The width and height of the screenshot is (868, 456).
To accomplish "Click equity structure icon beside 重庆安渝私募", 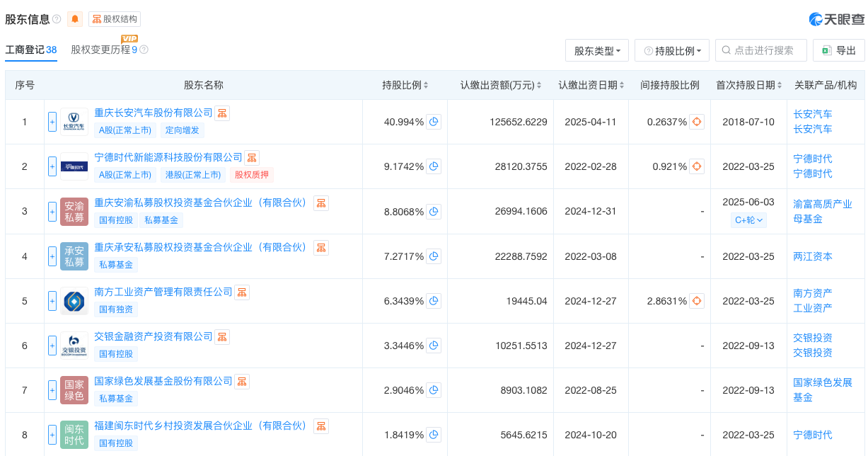I will point(322,203).
